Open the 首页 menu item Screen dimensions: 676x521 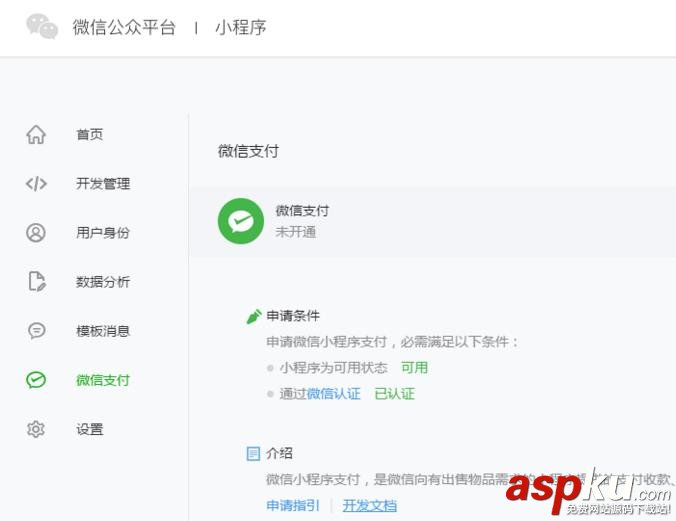(90, 135)
